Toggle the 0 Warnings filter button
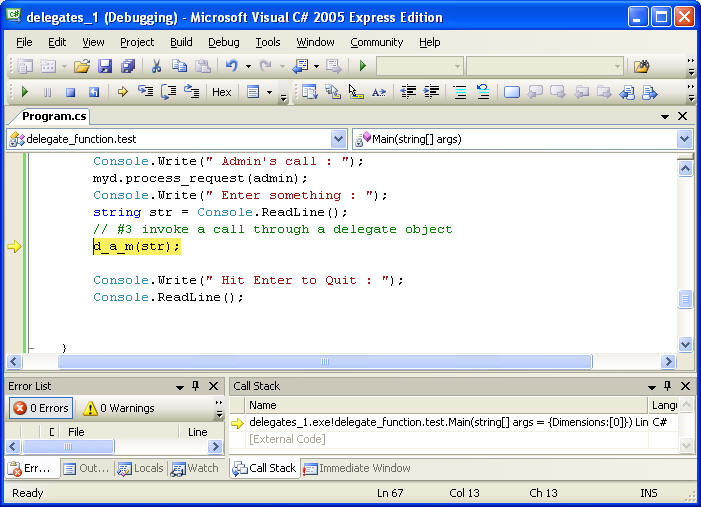The height and width of the screenshot is (507, 701). [118, 408]
